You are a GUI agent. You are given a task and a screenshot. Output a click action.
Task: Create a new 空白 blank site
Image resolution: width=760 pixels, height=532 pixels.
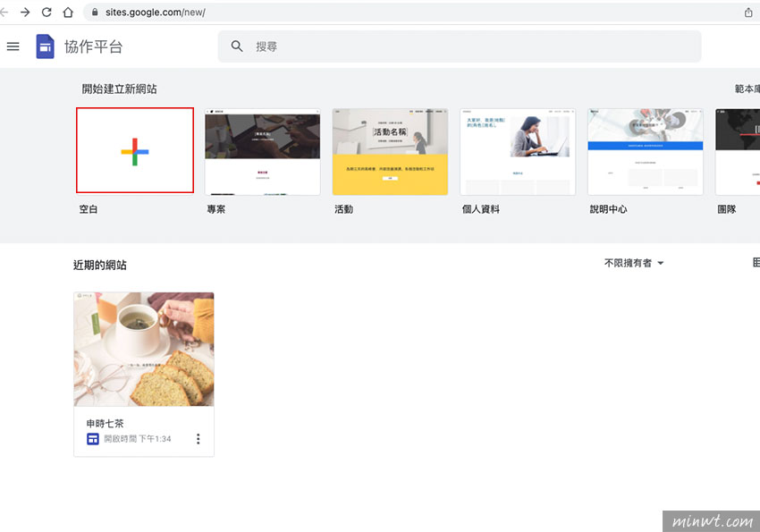click(x=135, y=150)
